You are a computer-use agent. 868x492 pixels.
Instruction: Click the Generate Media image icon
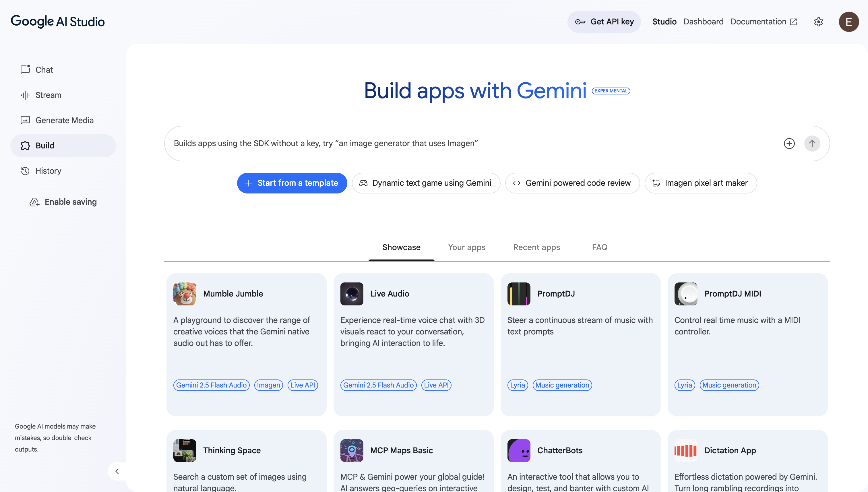pos(25,120)
